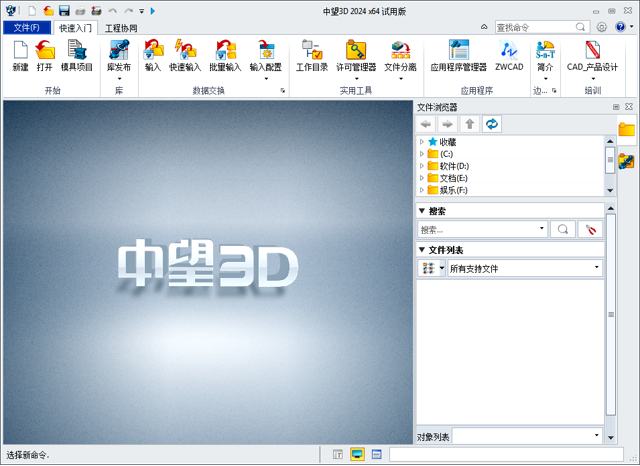Toggle the highlighted monitor icon in status bar
Image resolution: width=640 pixels, height=466 pixels.
(x=358, y=454)
